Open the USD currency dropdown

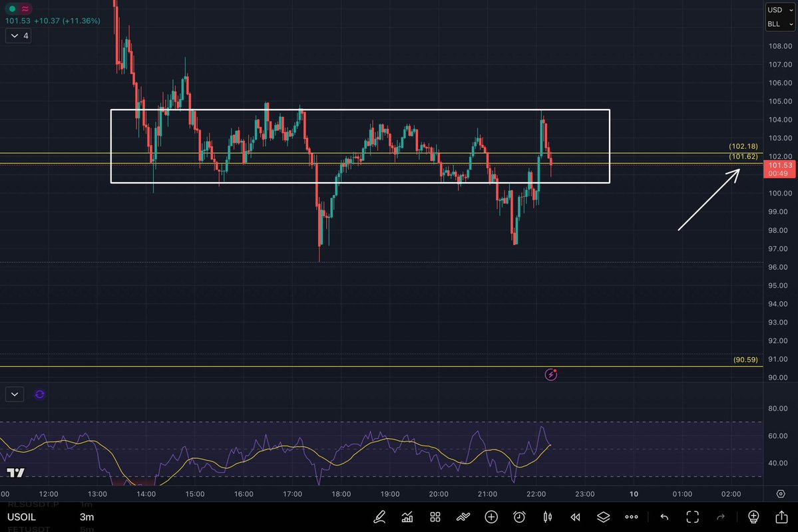779,9
